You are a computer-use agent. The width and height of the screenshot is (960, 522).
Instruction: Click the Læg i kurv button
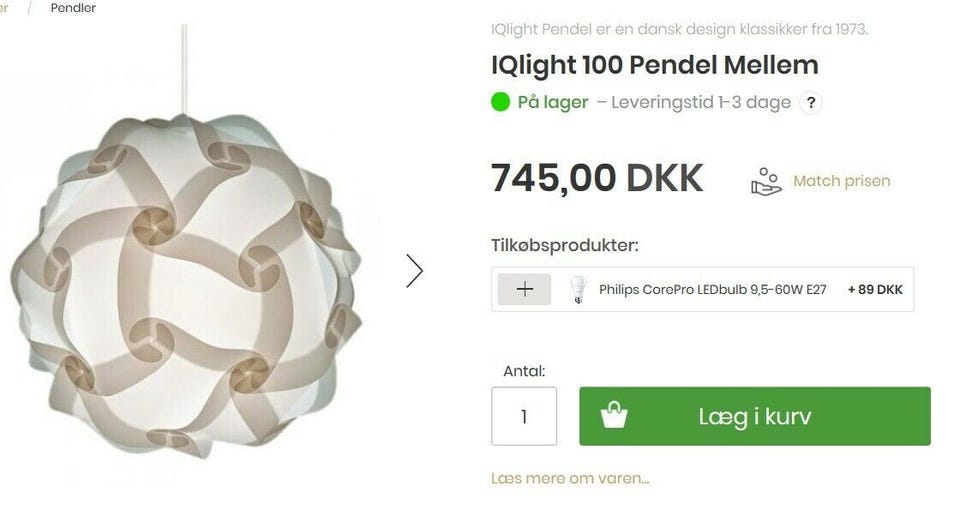pyautogui.click(x=755, y=416)
